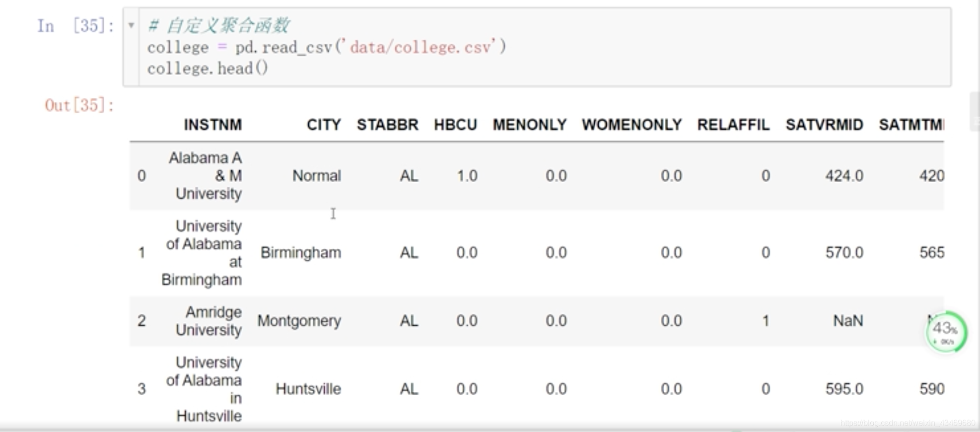Click the STABBR value AL in the Normal row
This screenshot has width=980, height=432.
pos(409,176)
